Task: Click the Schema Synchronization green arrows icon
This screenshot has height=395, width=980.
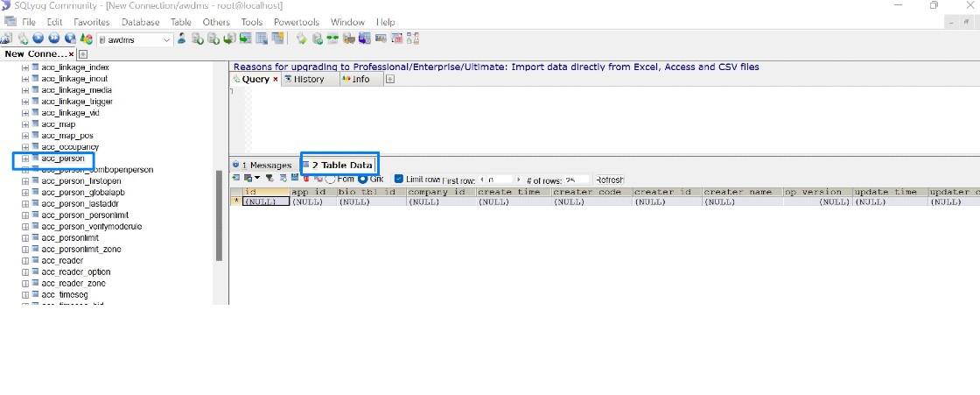Action: click(x=332, y=39)
